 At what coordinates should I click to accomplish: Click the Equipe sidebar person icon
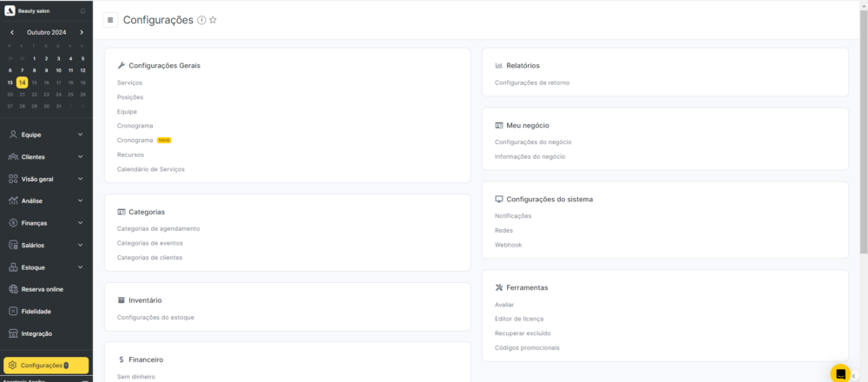point(13,135)
